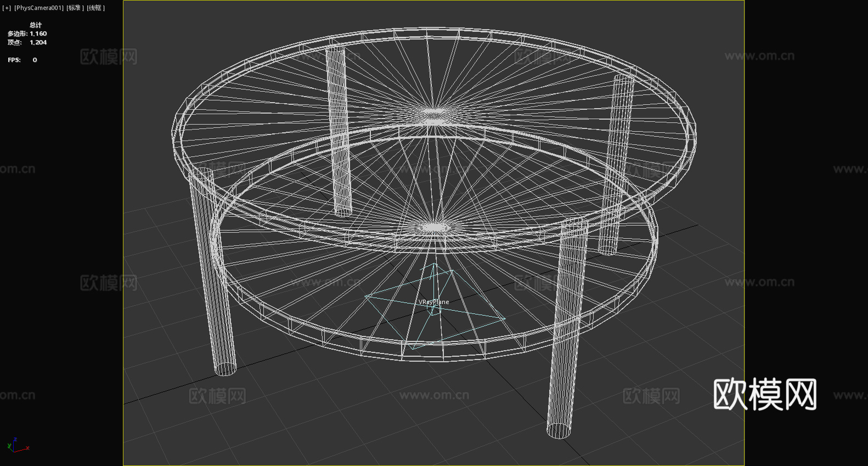Open the [线框] display mode menu

tap(95, 8)
